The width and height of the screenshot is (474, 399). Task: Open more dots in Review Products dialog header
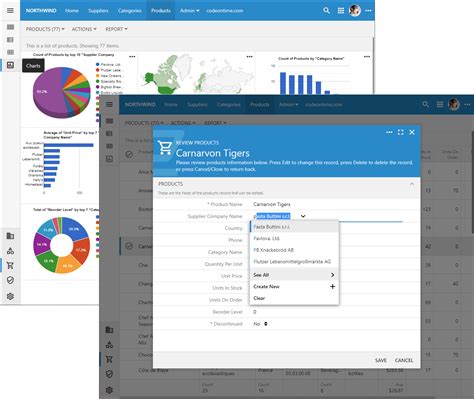pyautogui.click(x=389, y=132)
